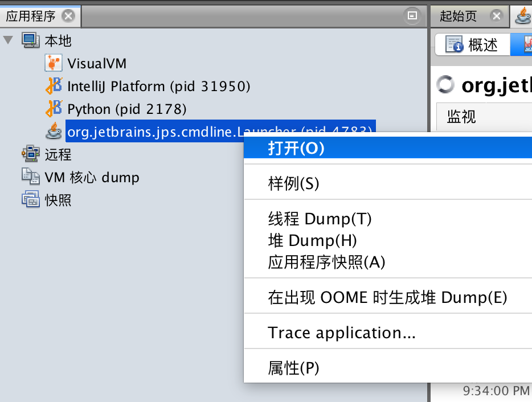Screen dimensions: 532x402
Task: Click the 本地 computer icon
Action: [x=31, y=40]
